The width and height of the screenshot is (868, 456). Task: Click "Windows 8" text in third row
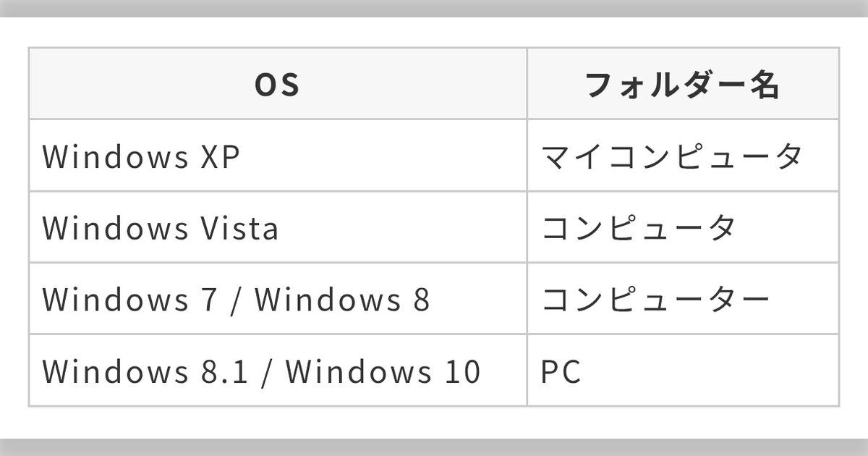tap(341, 300)
